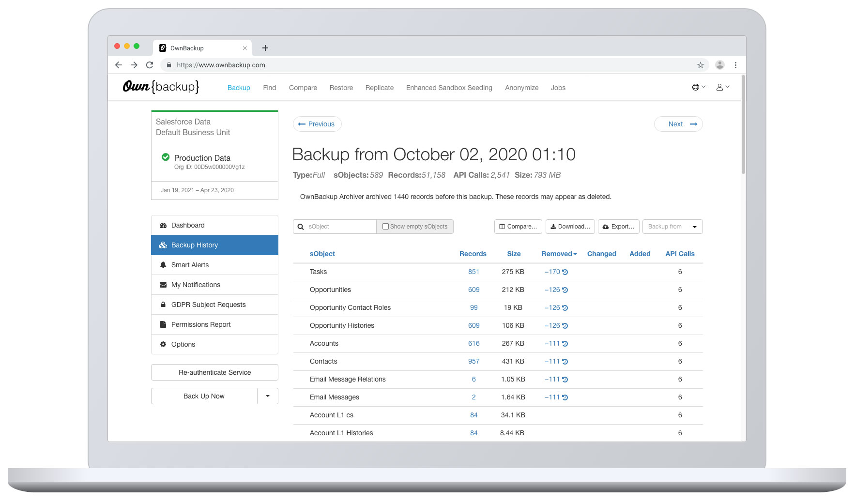Reload the page with refresh icon

pos(150,65)
